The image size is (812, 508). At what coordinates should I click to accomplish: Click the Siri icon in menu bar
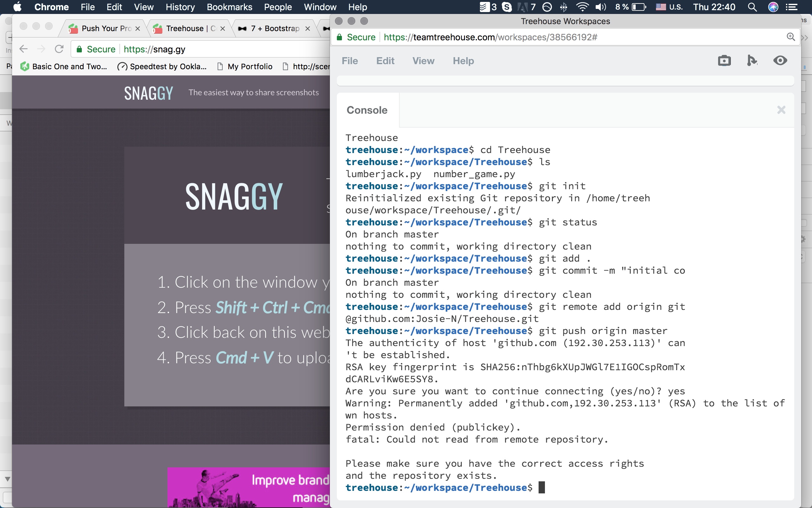pos(773,7)
